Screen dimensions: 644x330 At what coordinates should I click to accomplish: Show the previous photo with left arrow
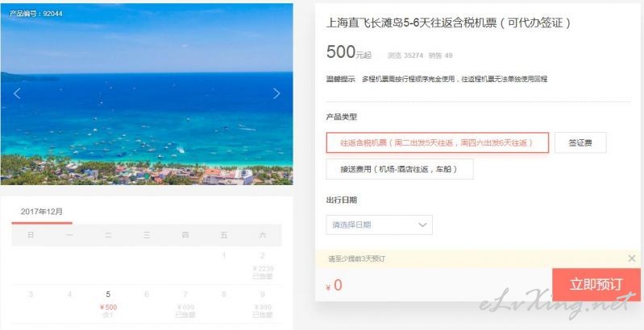tap(17, 93)
